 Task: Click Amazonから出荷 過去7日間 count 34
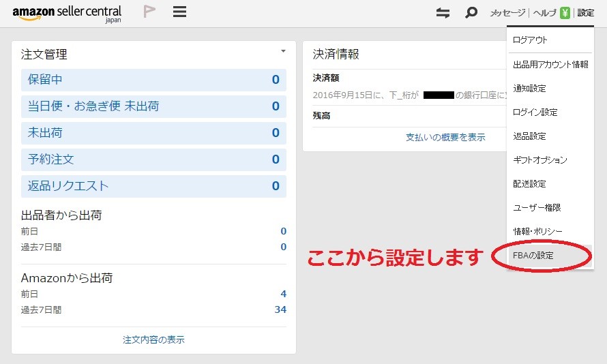click(x=281, y=309)
